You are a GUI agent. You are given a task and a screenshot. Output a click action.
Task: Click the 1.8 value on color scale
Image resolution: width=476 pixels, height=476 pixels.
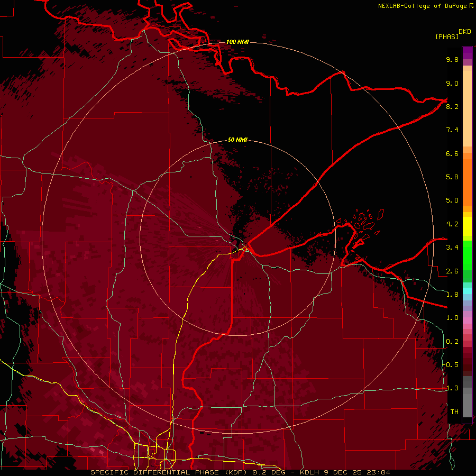point(452,295)
